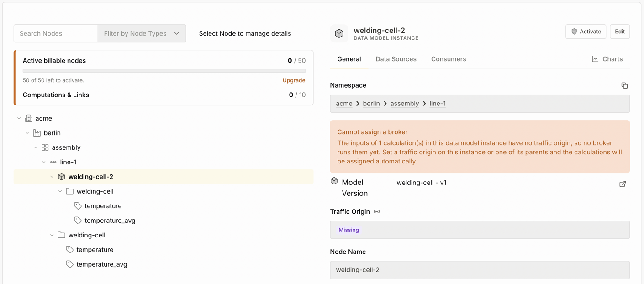
Task: Collapse the line-1 node
Action: (44, 162)
